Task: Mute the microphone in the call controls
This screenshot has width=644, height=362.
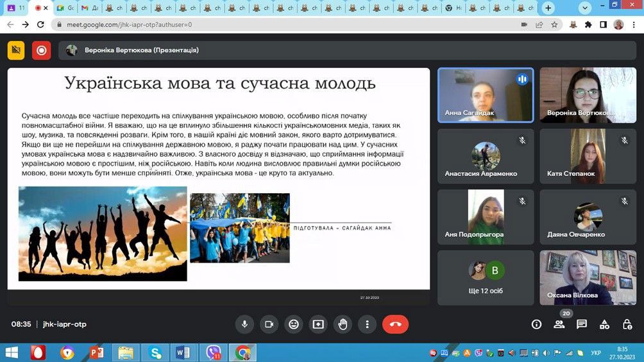Action: coord(244,324)
